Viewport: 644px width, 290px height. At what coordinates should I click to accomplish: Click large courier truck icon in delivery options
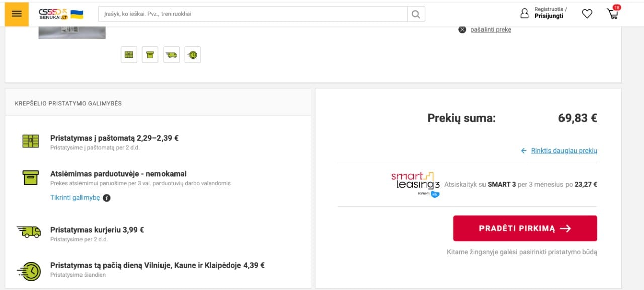29,232
